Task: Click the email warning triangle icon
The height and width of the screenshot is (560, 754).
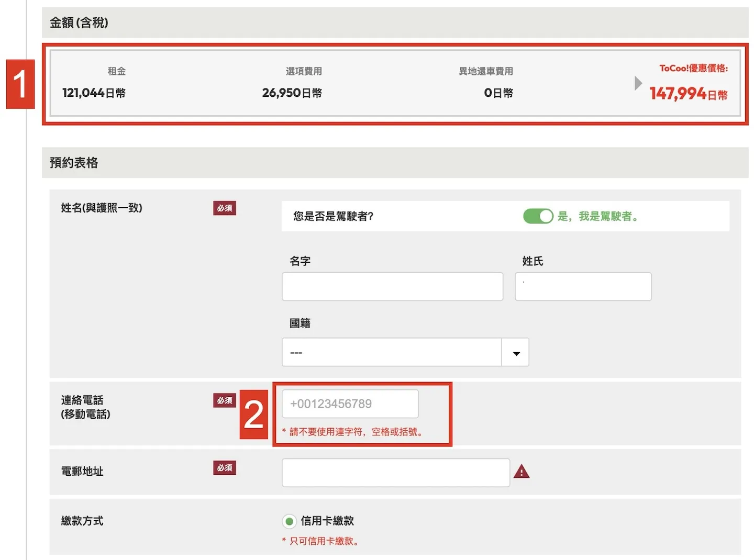Action: tap(522, 472)
